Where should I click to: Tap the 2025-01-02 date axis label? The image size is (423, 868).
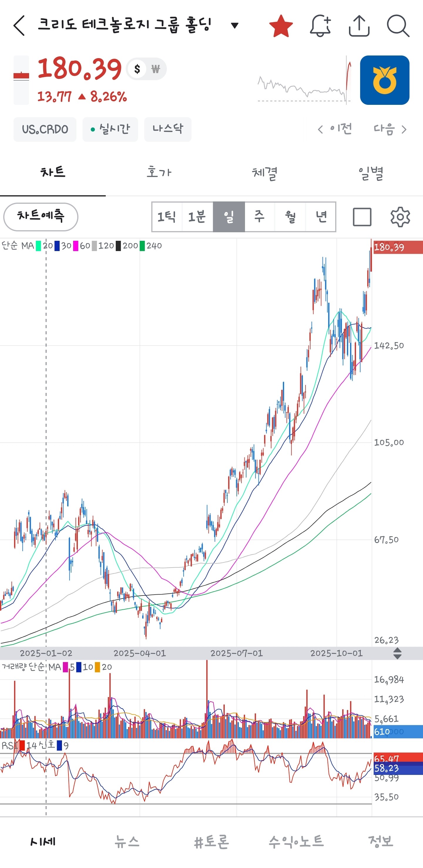46,653
